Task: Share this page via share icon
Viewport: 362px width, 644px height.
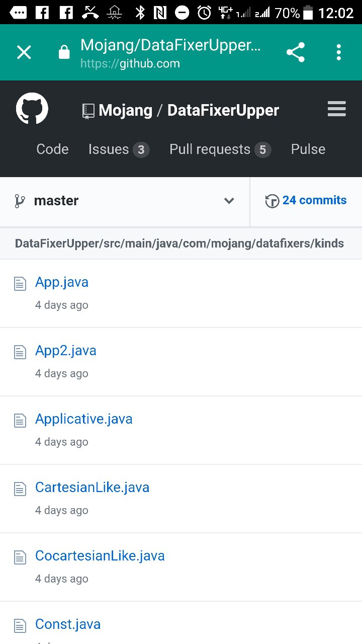Action: 296,52
